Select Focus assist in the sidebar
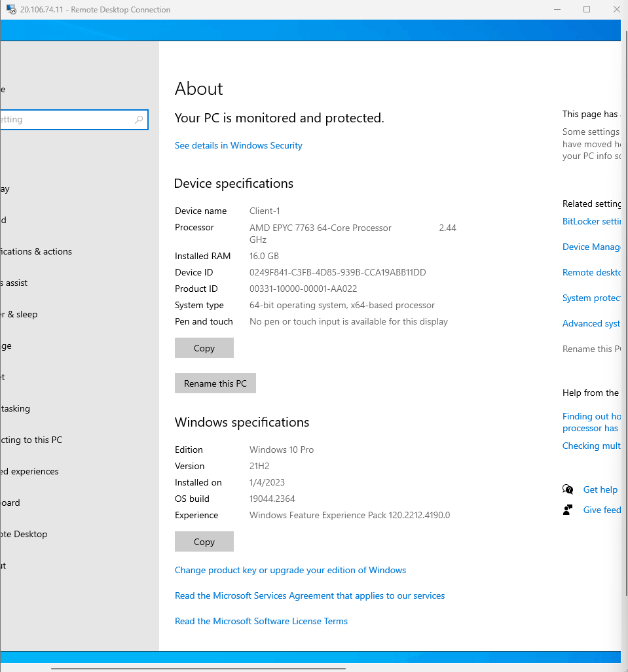The height and width of the screenshot is (672, 628). coord(14,283)
